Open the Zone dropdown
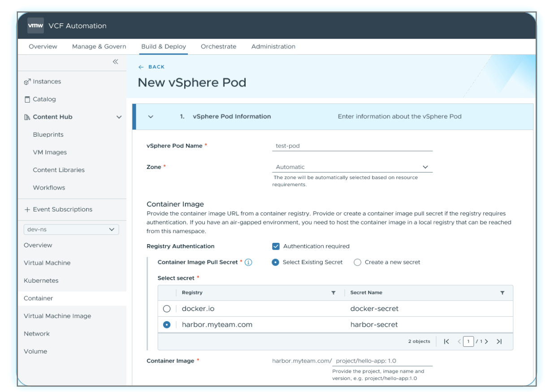This screenshot has height=392, width=550. pos(352,167)
